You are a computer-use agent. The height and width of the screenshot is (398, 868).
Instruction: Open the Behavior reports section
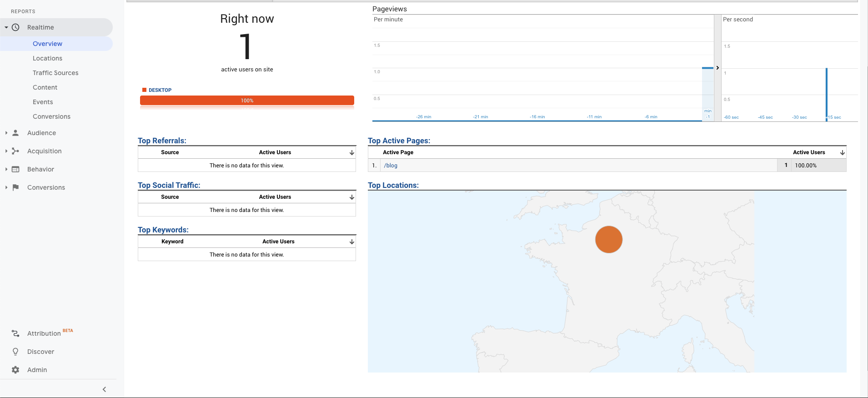pos(40,169)
